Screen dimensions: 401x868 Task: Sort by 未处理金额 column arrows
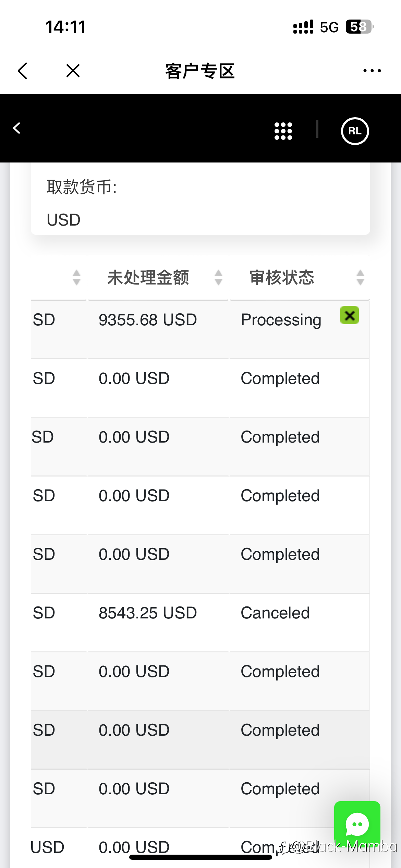tap(218, 277)
